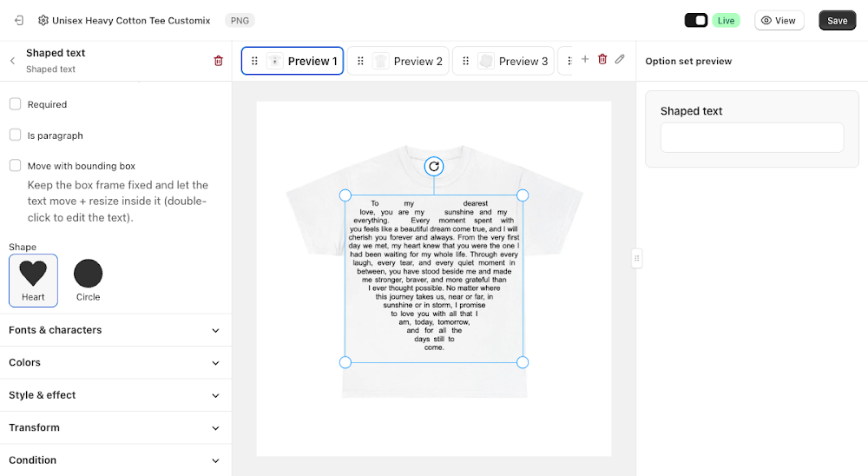
Task: Click the Unisex Heavy Cotton Tee Customix title
Action: tap(131, 21)
